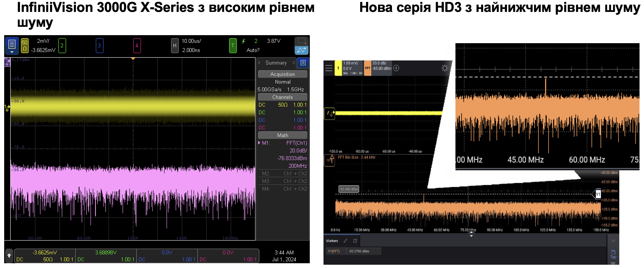Select the Markers tab
Screen dimensions: 644x268
click(332, 241)
